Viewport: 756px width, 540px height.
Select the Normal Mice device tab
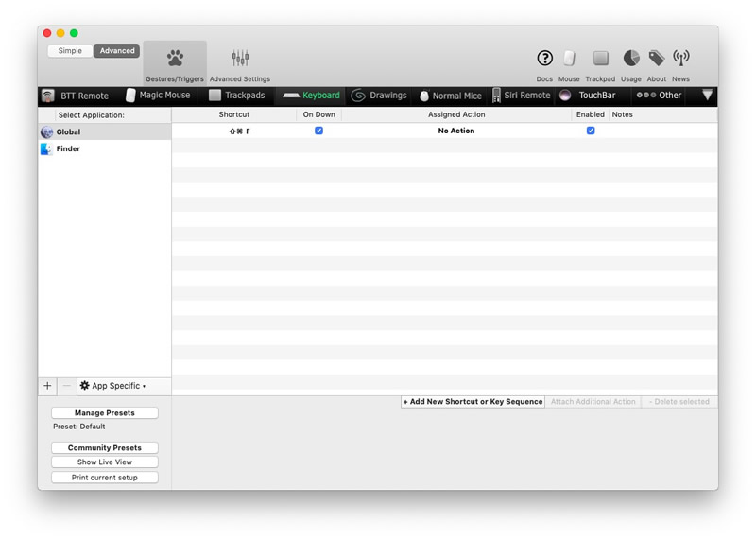click(451, 96)
